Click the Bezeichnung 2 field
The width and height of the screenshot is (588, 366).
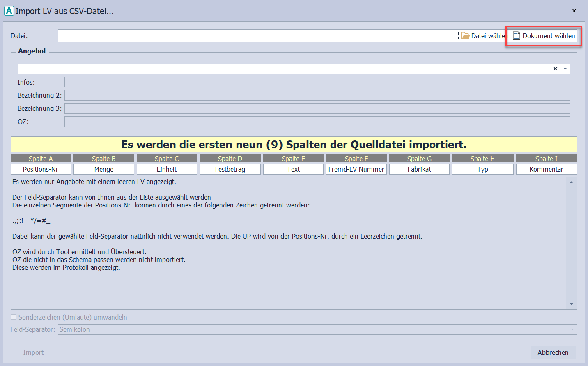[317, 95]
